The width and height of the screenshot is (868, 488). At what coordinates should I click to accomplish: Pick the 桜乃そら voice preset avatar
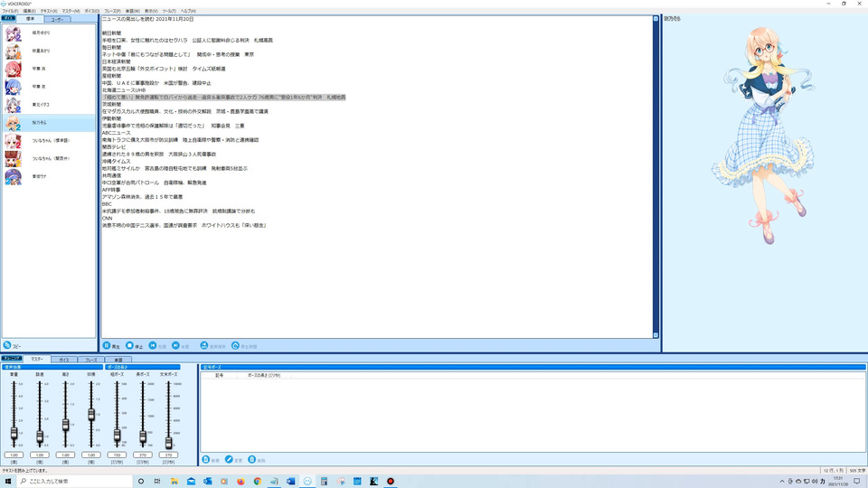(14, 123)
